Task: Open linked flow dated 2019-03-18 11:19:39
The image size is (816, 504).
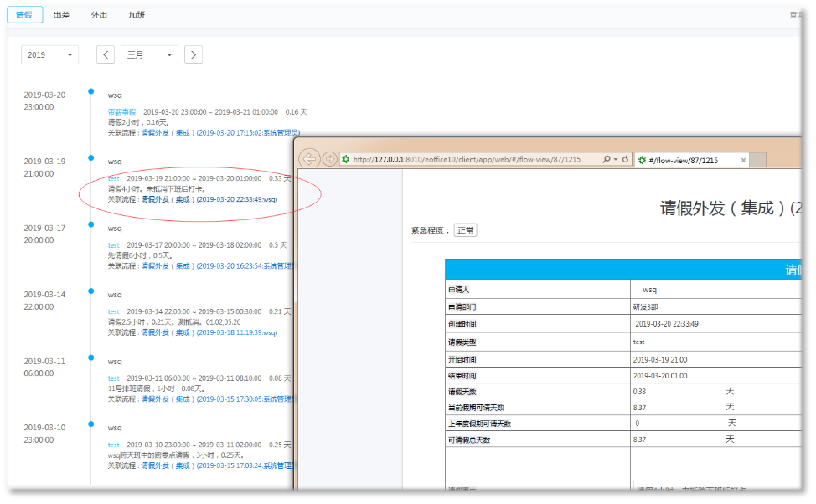Action: [x=209, y=332]
